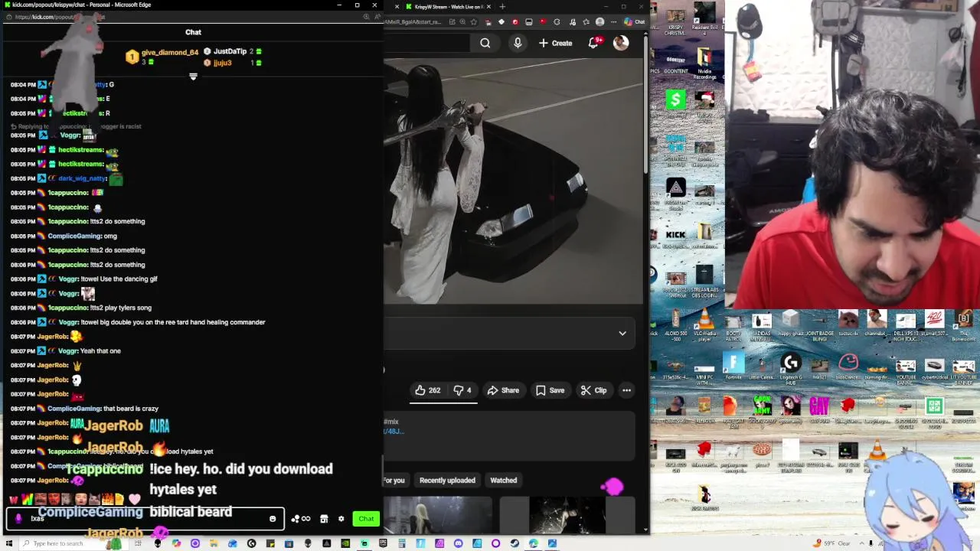Viewport: 980px width, 551px height.
Task: Select JustDaTip in the gift leaderboard
Action: (230, 51)
